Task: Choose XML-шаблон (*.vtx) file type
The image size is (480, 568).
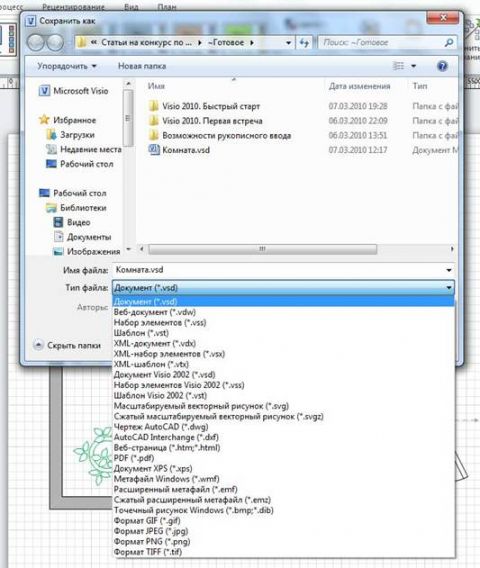Action: pos(284,364)
